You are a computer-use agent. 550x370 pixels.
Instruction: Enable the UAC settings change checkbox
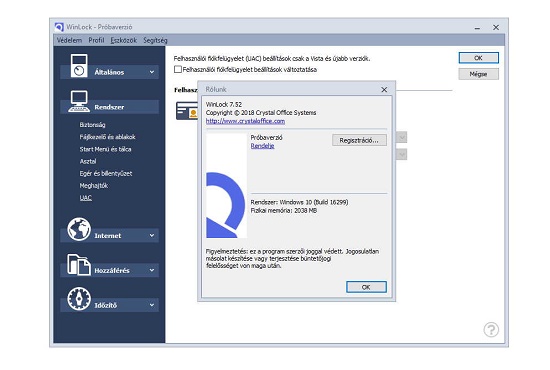click(x=178, y=69)
